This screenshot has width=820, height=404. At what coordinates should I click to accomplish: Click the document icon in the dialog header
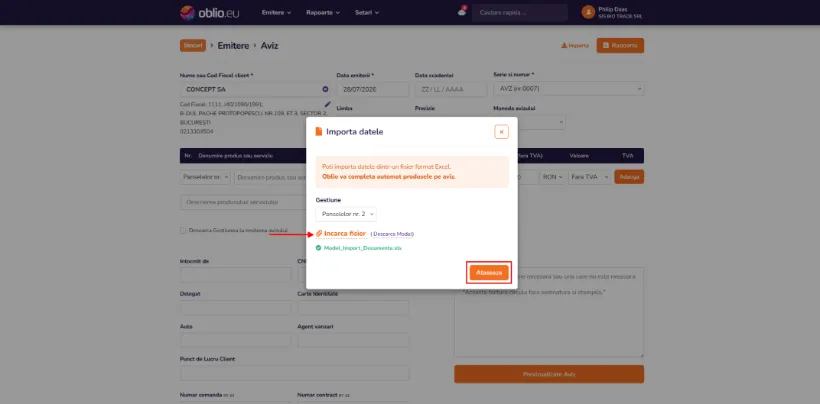318,132
